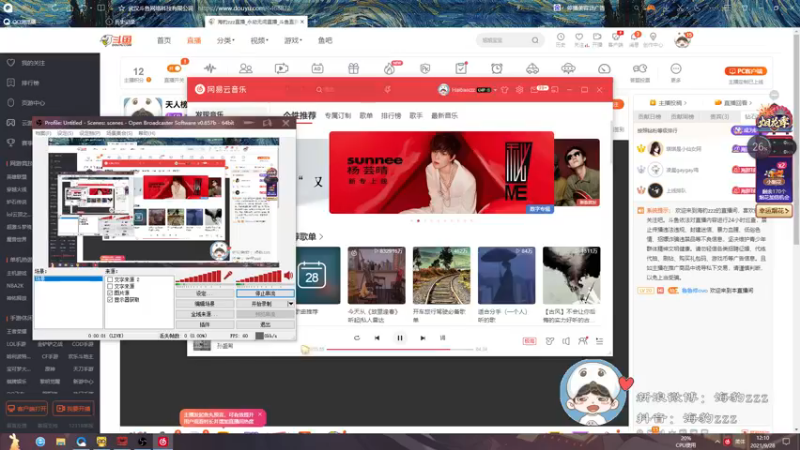Viewport: 800px width, 450px height.
Task: Click the sound quality badge in NetEase player
Action: click(529, 341)
